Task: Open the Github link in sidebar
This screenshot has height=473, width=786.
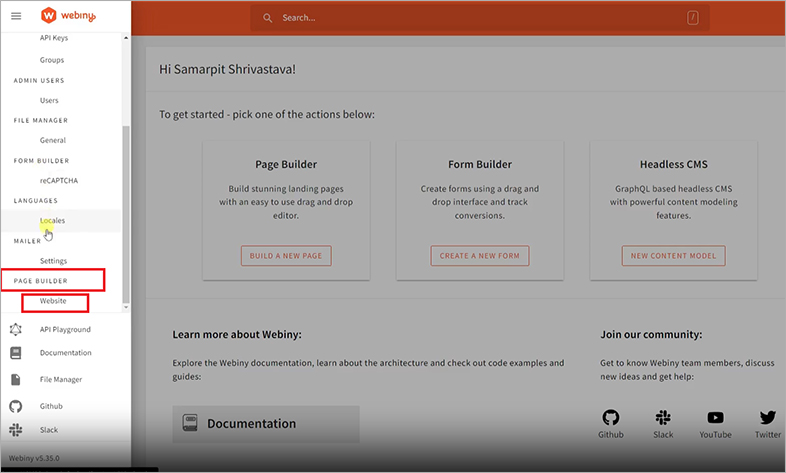Action: tap(51, 406)
